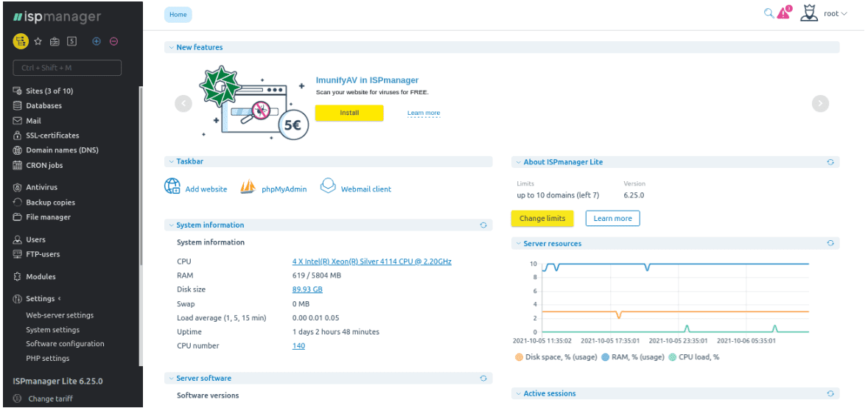Click the root user avatar icon

coord(809,13)
